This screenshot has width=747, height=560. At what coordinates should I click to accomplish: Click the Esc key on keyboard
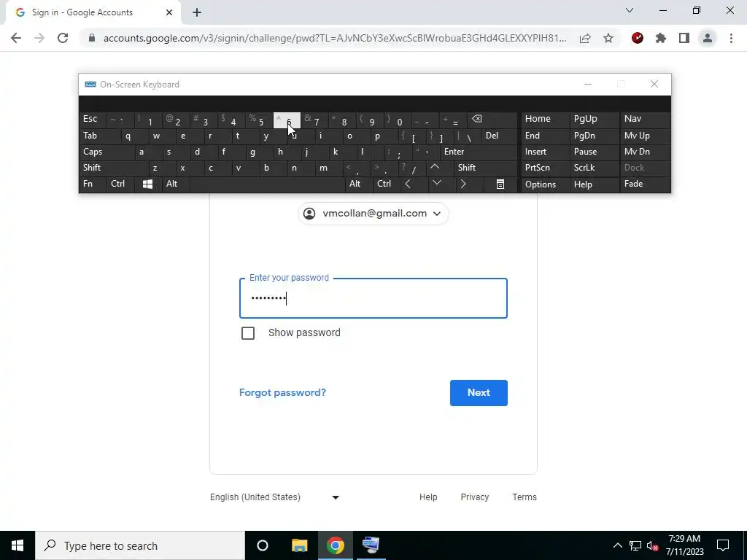tap(93, 119)
